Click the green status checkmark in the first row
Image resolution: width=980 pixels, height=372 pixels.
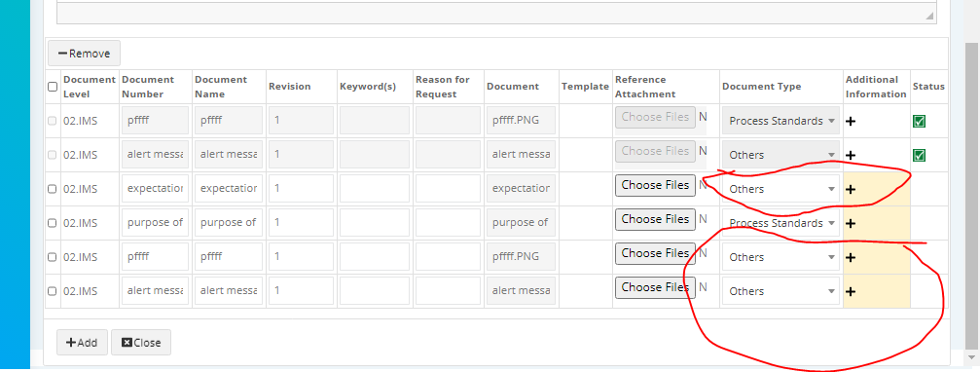919,122
